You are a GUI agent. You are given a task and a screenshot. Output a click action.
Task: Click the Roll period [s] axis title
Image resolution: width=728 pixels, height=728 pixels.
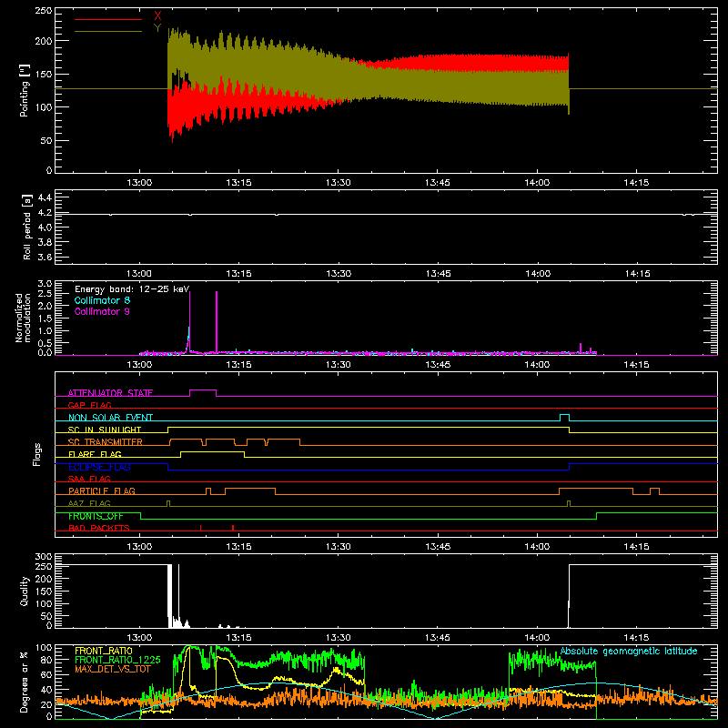[x=27, y=227]
